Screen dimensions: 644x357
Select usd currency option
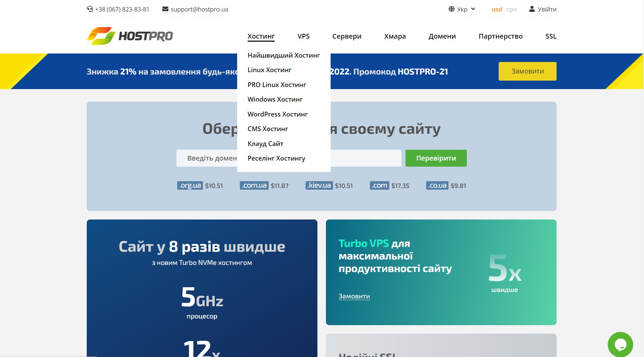tap(497, 9)
